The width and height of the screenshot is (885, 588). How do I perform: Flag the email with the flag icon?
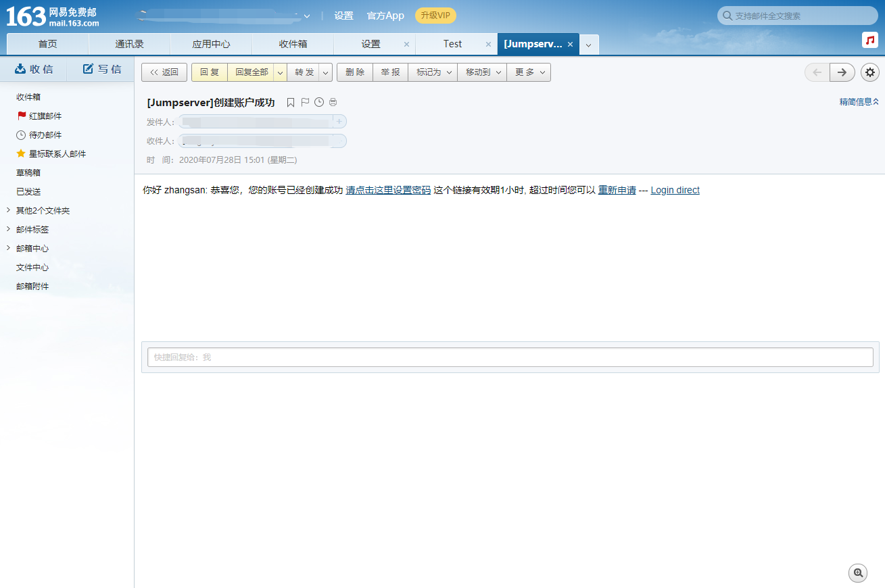click(305, 102)
